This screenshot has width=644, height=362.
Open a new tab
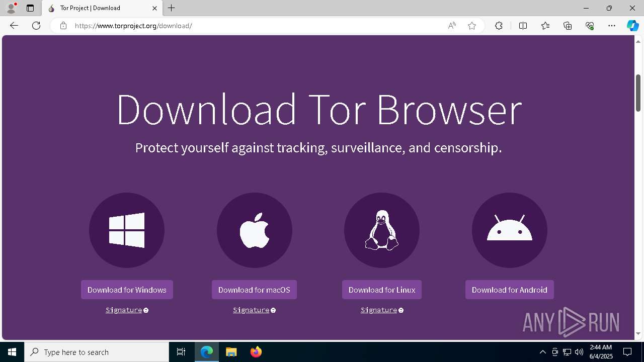(172, 8)
